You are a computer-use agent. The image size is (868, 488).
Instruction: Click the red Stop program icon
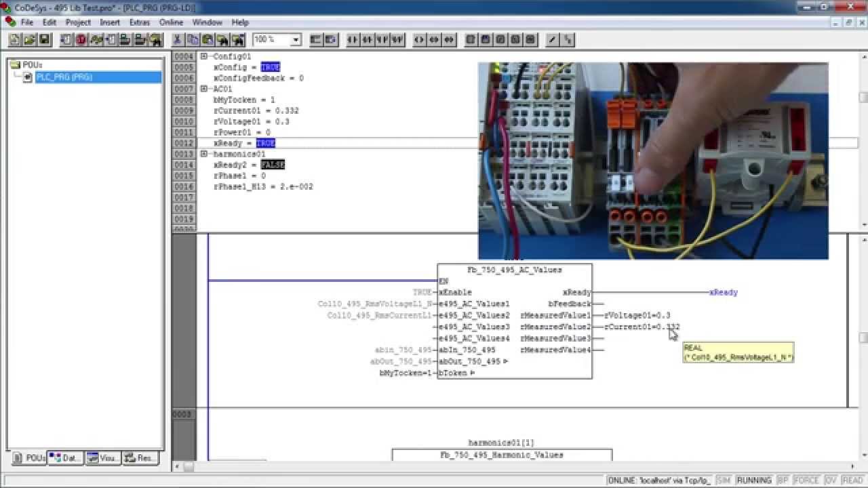pos(81,40)
